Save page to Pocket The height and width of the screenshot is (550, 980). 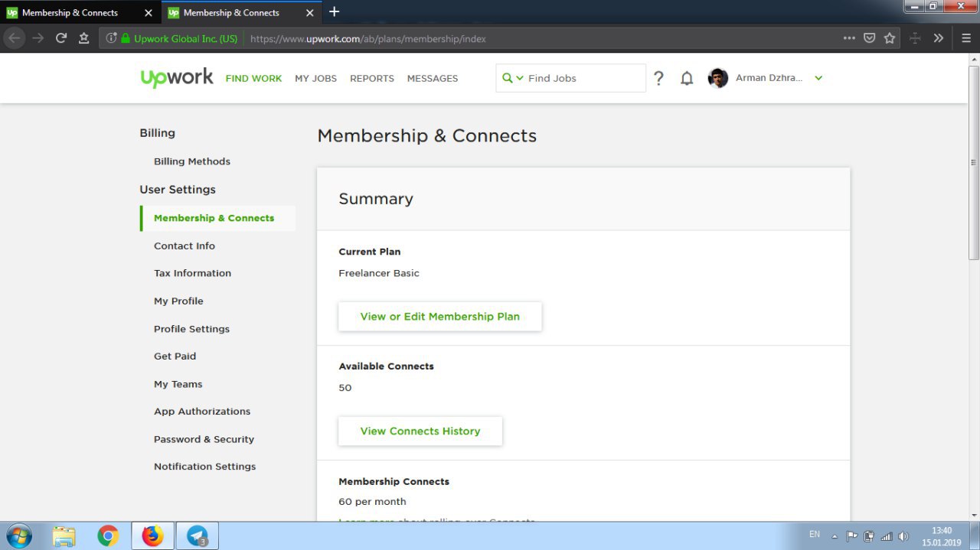click(x=869, y=38)
